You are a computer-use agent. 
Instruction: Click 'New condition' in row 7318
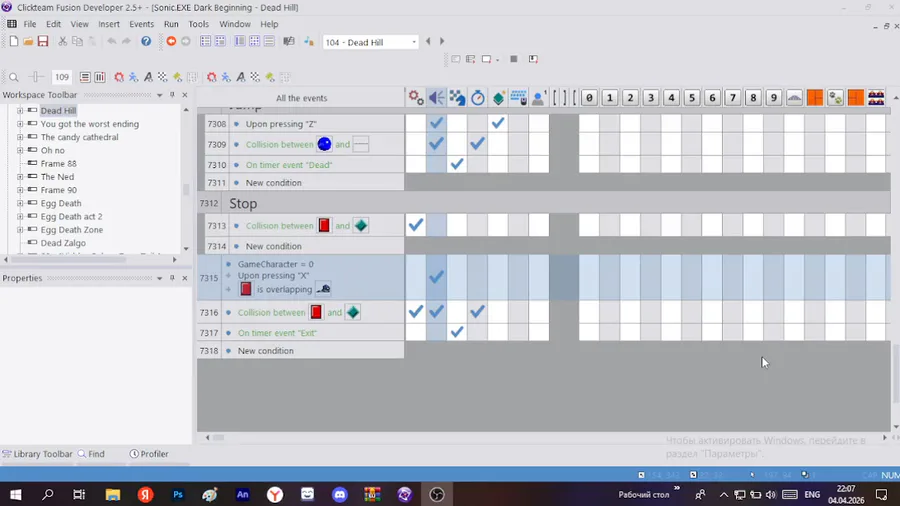(x=265, y=351)
